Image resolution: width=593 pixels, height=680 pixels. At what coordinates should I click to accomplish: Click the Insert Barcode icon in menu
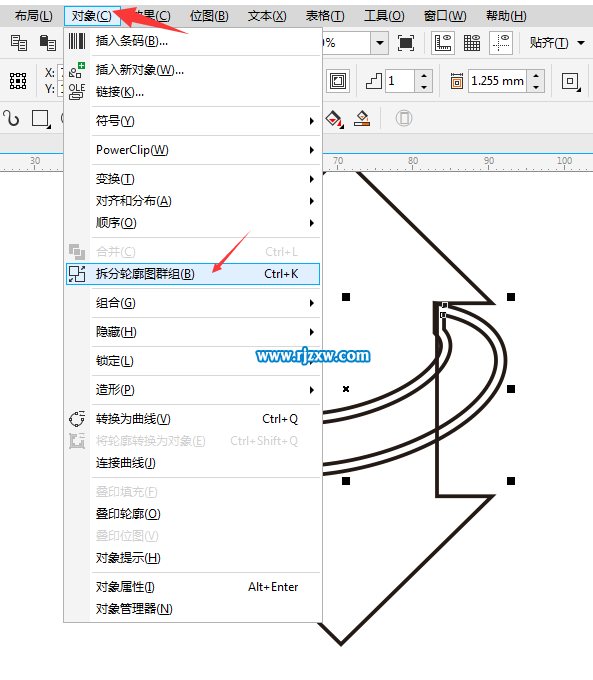tap(77, 41)
